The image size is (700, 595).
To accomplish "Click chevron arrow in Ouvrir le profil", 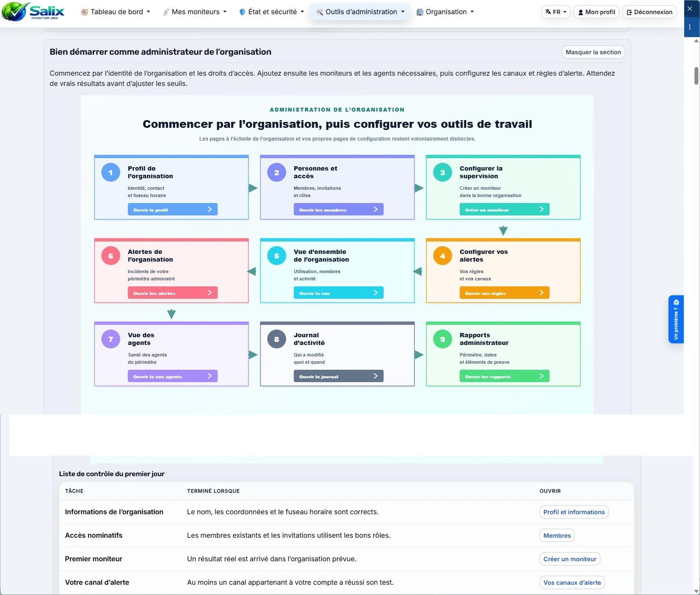I will pyautogui.click(x=210, y=209).
